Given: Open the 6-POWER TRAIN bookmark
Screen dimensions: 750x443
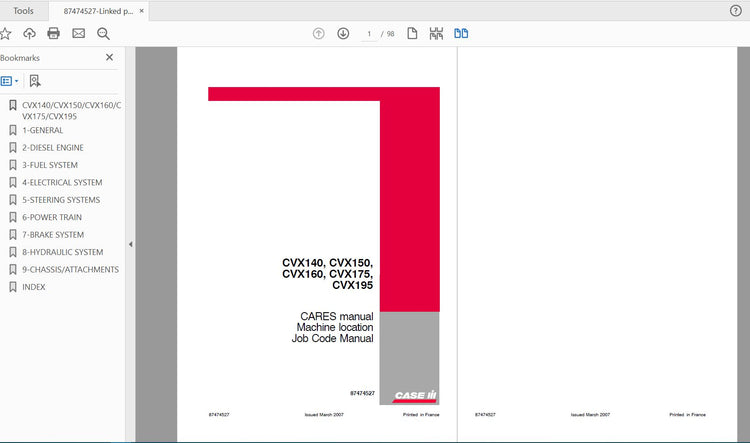Looking at the screenshot, I should pyautogui.click(x=52, y=217).
